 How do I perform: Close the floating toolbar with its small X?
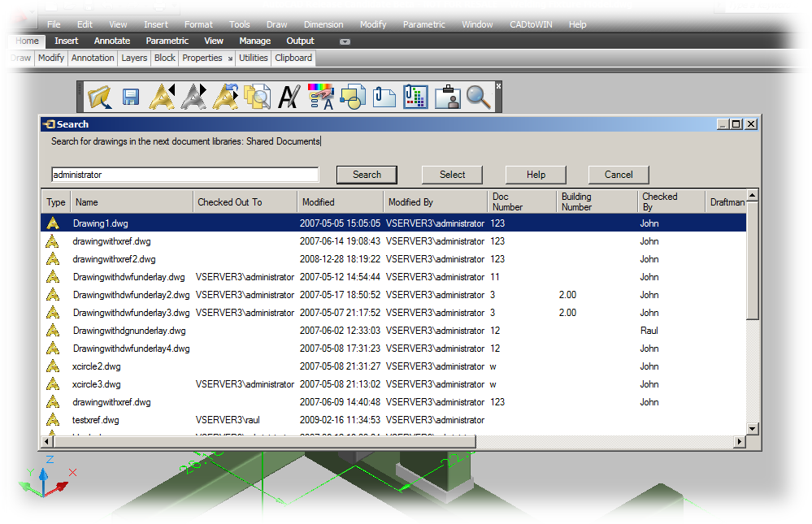(x=498, y=86)
